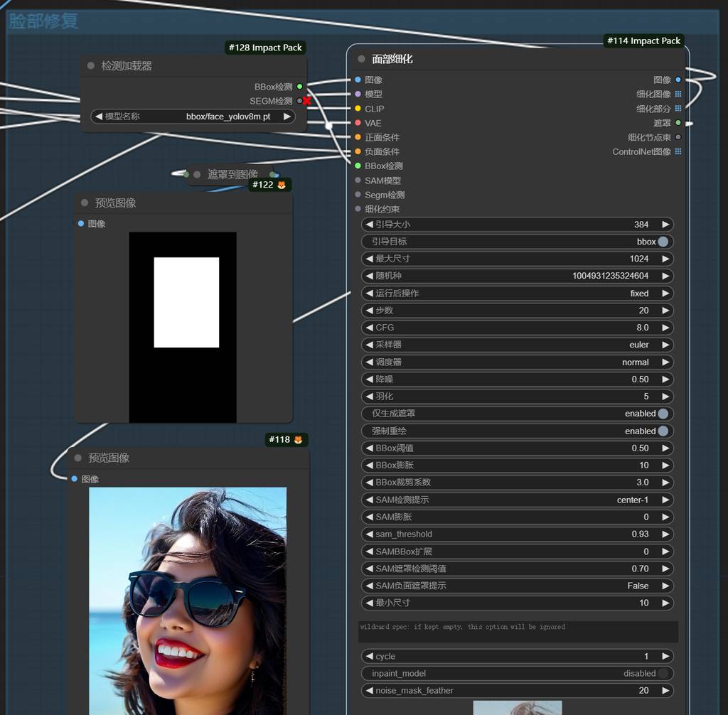This screenshot has width=728, height=715.
Task: Click the CLIP yellow input port
Action: tap(358, 109)
